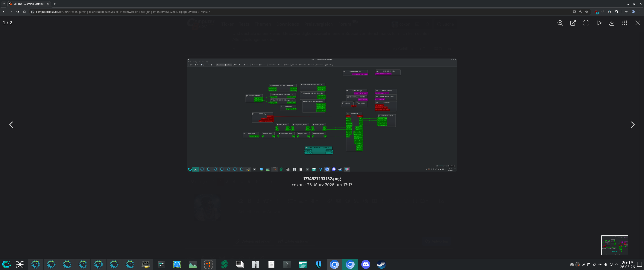Bookmark this page with star icon

(x=587, y=12)
